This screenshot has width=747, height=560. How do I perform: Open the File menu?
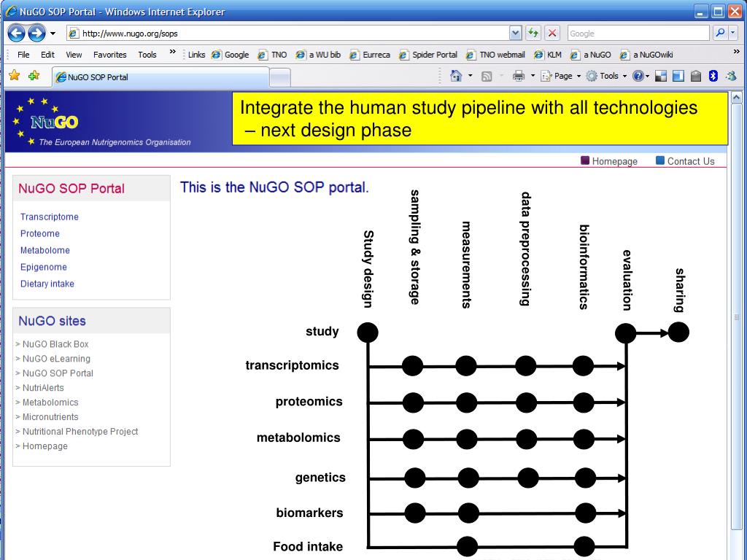coord(23,55)
